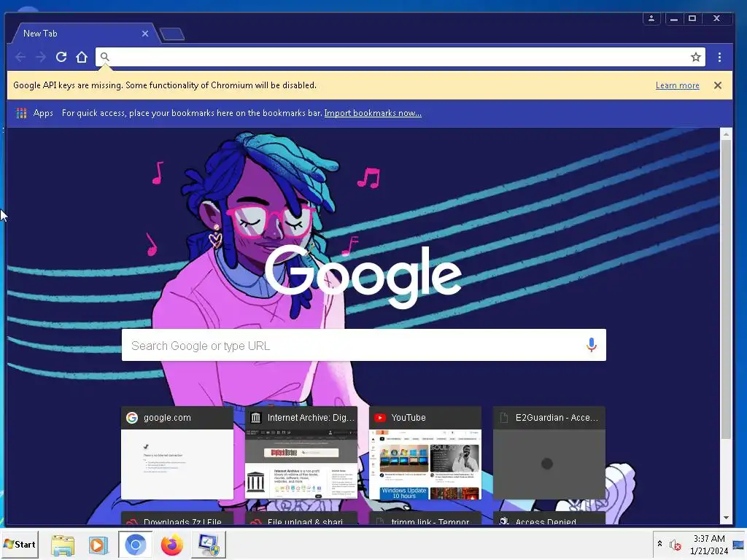
Task: Open the trimm.link tile
Action: click(x=425, y=518)
